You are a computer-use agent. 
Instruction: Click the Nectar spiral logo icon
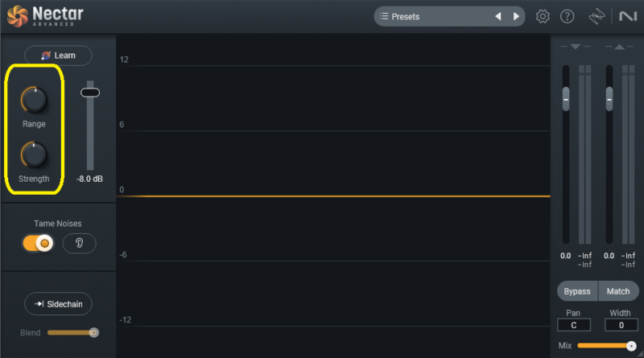pyautogui.click(x=17, y=15)
